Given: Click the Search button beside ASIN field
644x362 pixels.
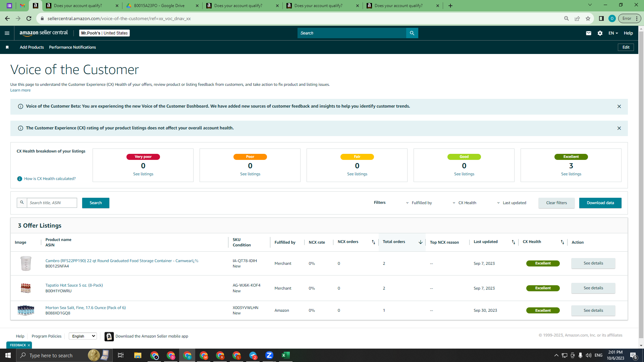Looking at the screenshot, I should [x=96, y=203].
